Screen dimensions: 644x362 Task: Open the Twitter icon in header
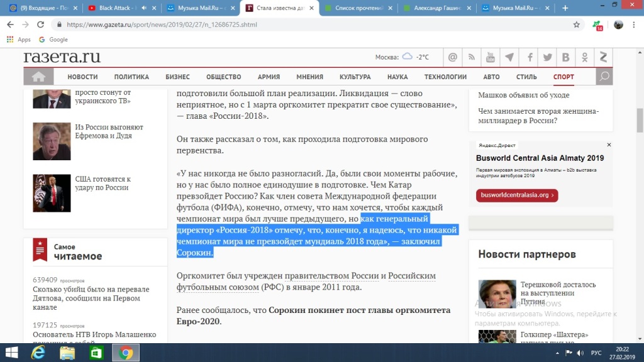pyautogui.click(x=548, y=57)
